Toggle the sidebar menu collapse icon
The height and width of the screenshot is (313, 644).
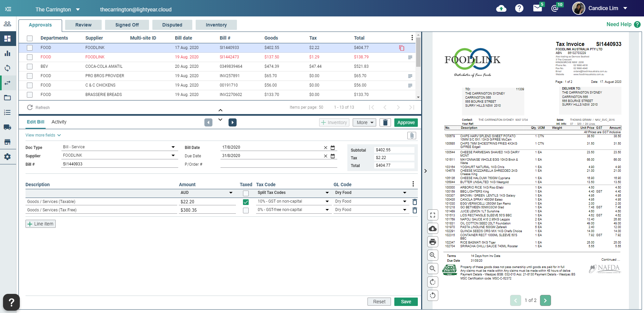(x=8, y=9)
